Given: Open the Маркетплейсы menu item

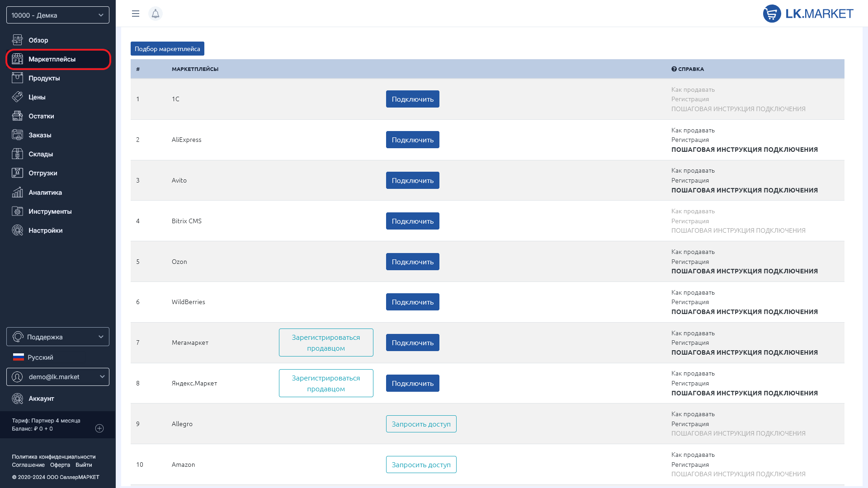Looking at the screenshot, I should click(x=58, y=59).
